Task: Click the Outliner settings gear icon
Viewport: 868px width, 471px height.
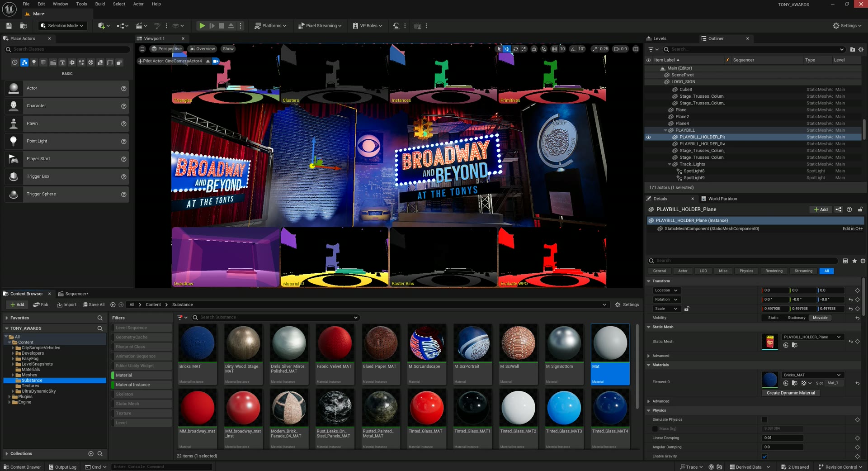Action: [x=861, y=49]
